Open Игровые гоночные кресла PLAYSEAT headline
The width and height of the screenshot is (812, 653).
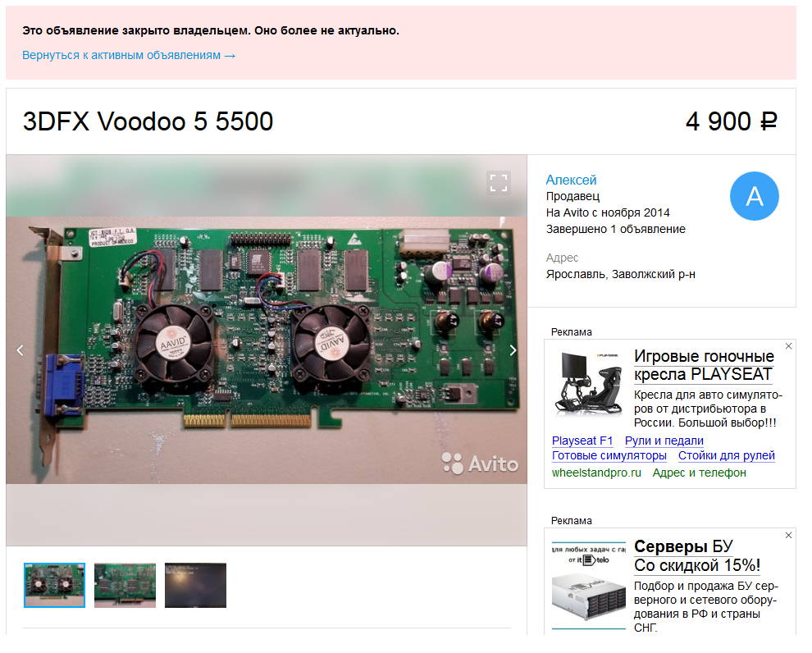pos(704,365)
